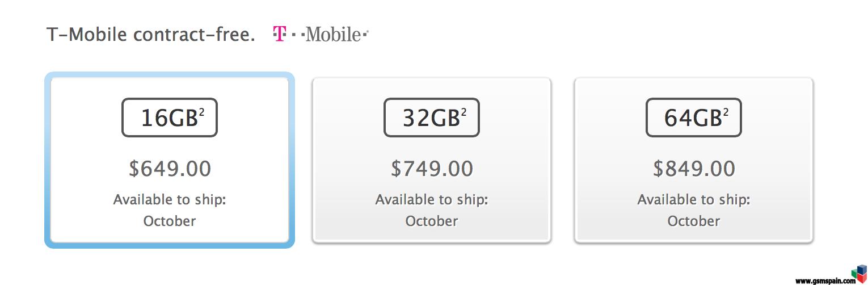Click the $849.00 price text
The height and width of the screenshot is (285, 868).
click(694, 169)
